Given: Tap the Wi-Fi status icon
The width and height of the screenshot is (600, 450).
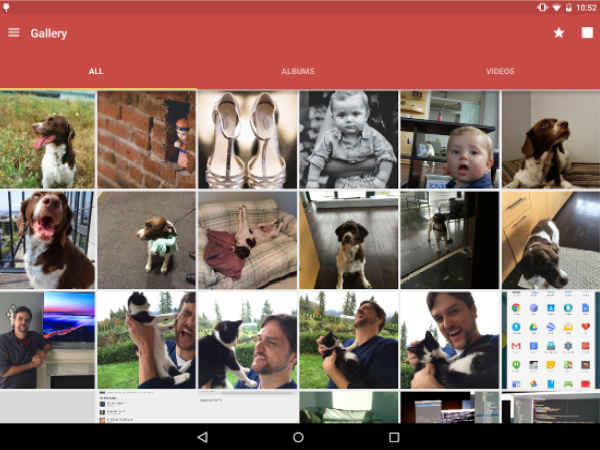Looking at the screenshot, I should 557,8.
